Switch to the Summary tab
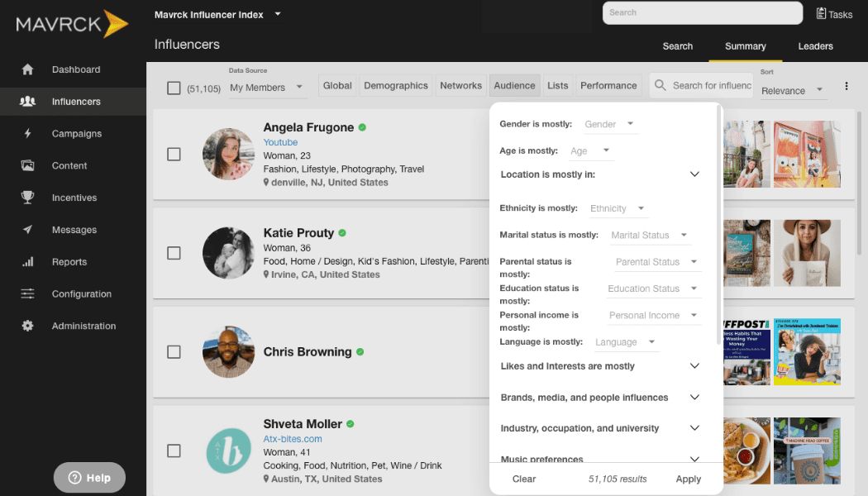 pyautogui.click(x=745, y=46)
